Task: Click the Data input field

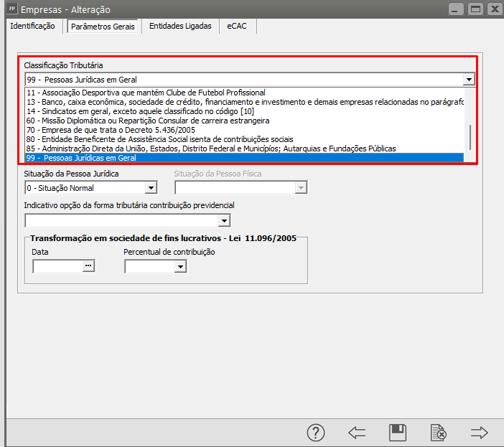Action: (x=57, y=266)
